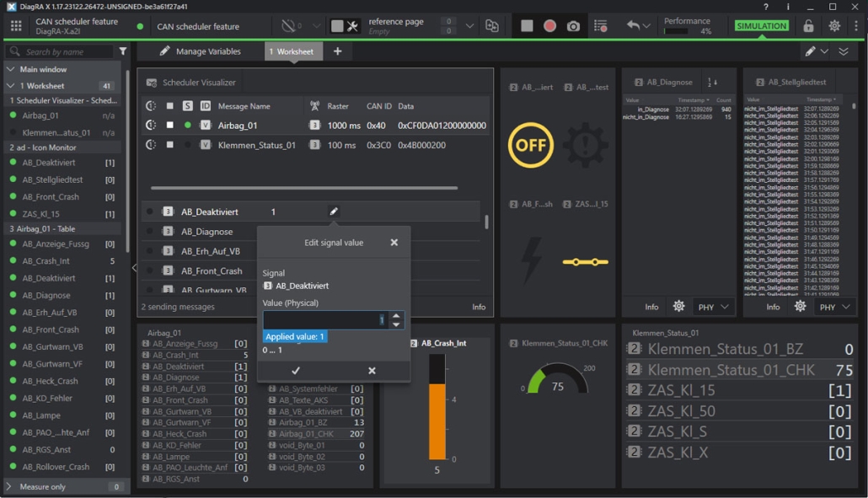Click the stop-and-tools configuration icon
Screen dimensions: 868x498
coord(345,26)
